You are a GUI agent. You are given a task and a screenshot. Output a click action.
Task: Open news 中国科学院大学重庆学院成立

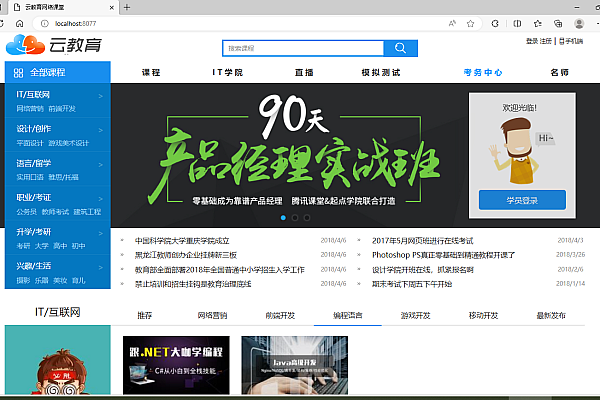(x=182, y=241)
